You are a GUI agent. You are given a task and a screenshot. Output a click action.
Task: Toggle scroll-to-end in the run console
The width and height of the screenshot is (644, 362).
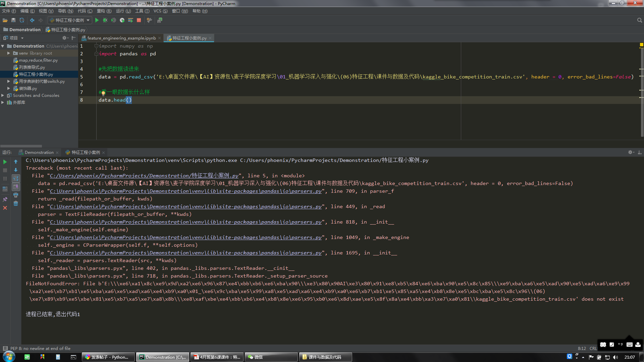coord(16,187)
